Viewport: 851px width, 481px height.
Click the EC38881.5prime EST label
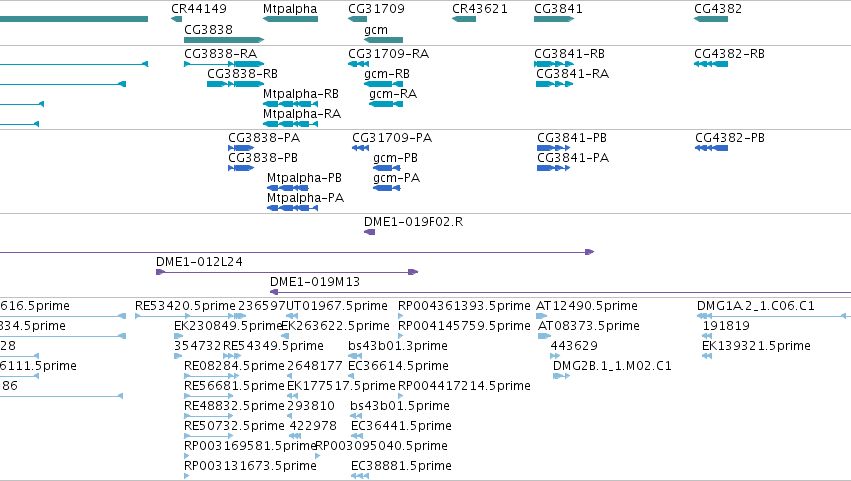[401, 467]
